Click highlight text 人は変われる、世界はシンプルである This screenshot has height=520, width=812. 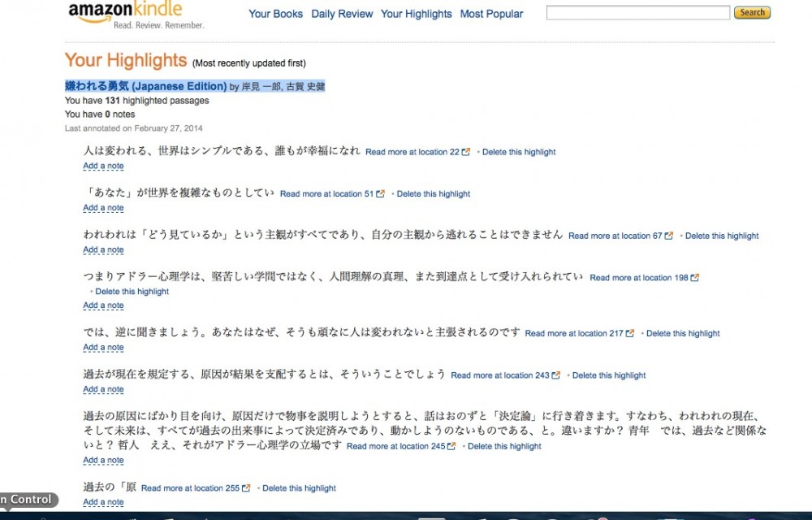pos(222,150)
